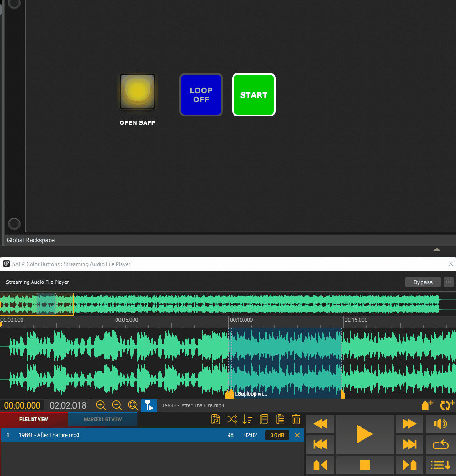The width and height of the screenshot is (456, 476).
Task: Toggle the shuffle playback icon
Action: click(232, 419)
